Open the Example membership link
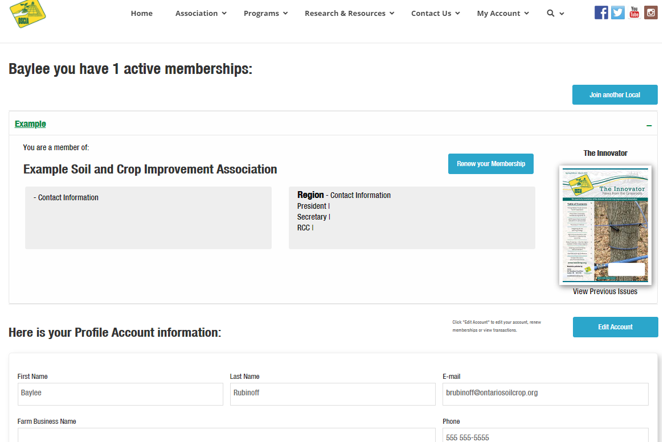Viewport: 662px width, 443px height. [x=30, y=124]
